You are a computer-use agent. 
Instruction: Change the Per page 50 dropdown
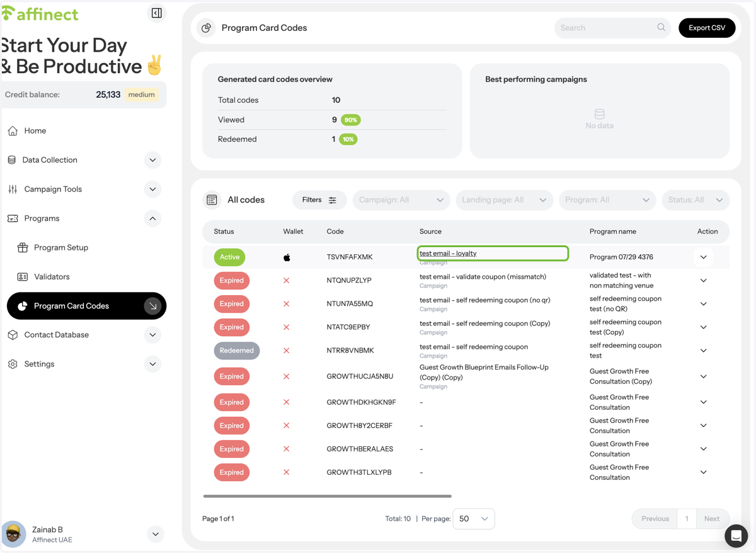(x=474, y=518)
